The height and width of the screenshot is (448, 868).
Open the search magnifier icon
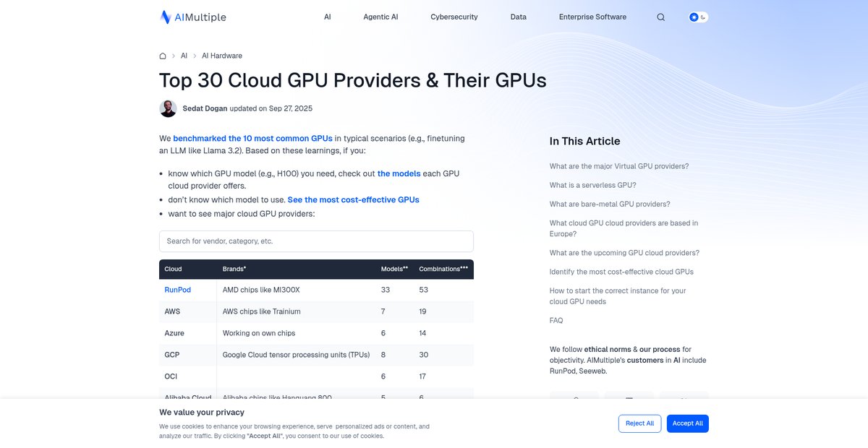tap(660, 17)
